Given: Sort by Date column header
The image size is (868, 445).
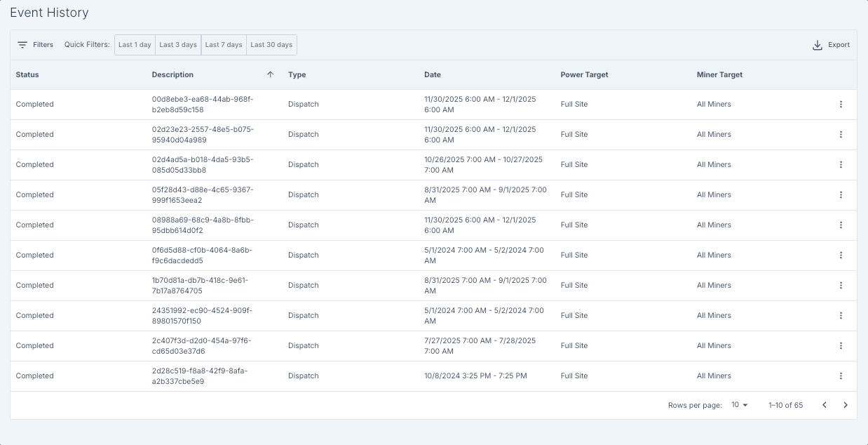Looking at the screenshot, I should [433, 74].
